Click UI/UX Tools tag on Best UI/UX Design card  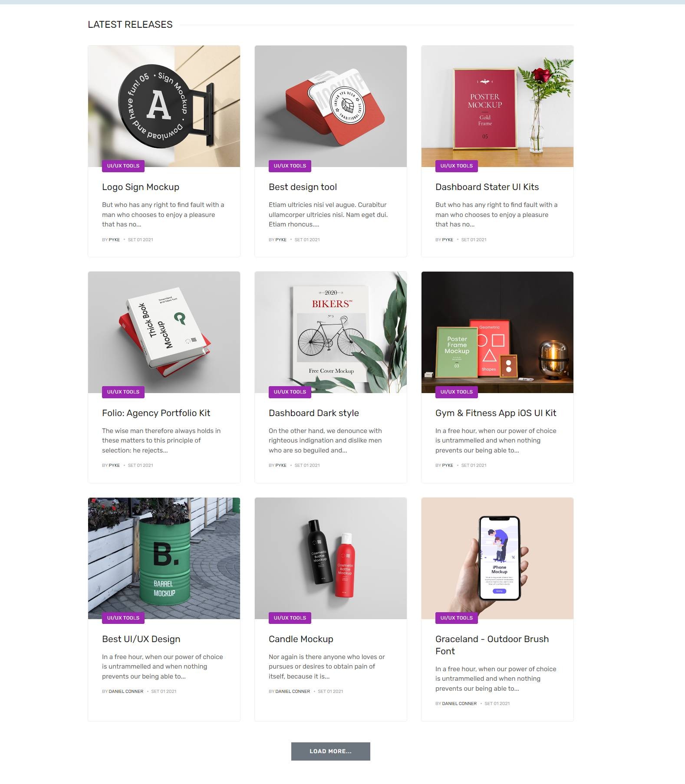tap(123, 618)
